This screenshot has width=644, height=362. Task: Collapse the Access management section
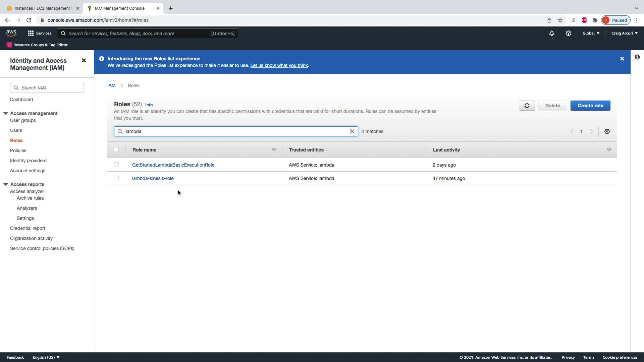(x=6, y=113)
